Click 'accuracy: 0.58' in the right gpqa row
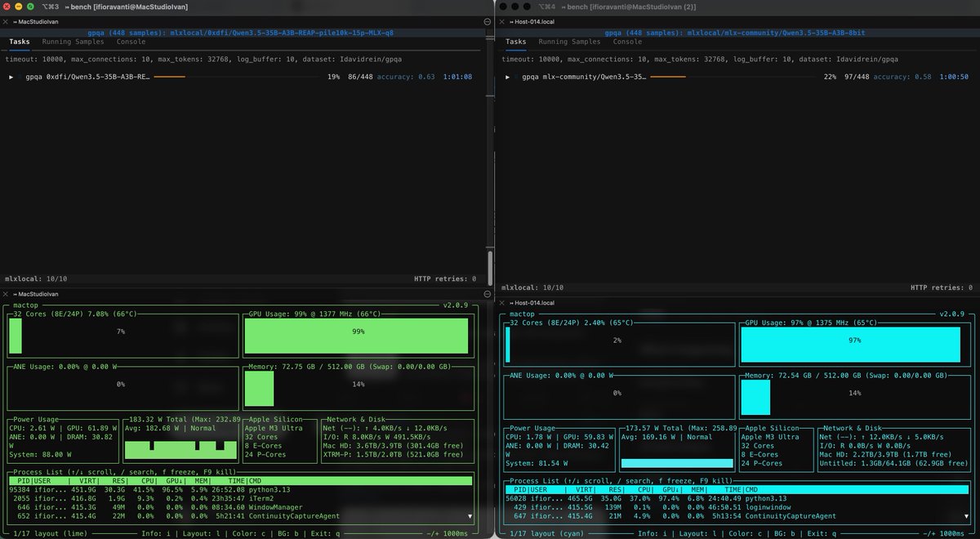 [x=903, y=77]
